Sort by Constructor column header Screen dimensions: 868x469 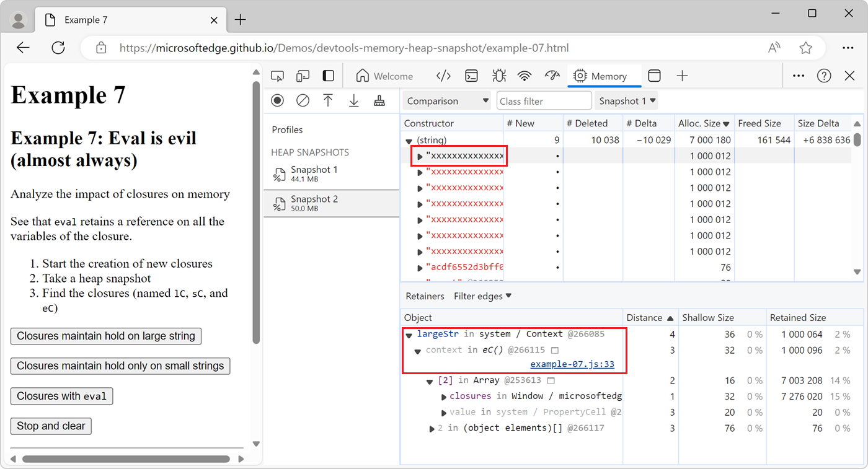point(452,123)
